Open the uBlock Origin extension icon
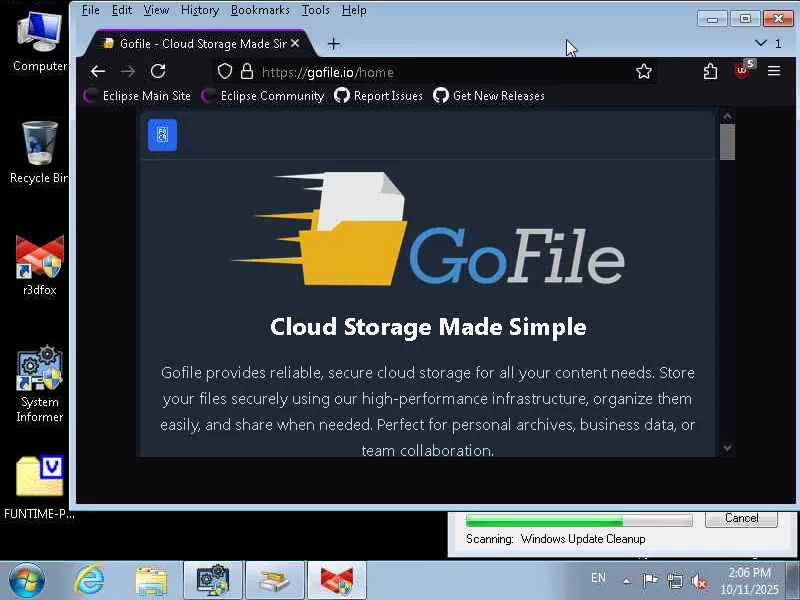This screenshot has height=600, width=800. point(743,70)
